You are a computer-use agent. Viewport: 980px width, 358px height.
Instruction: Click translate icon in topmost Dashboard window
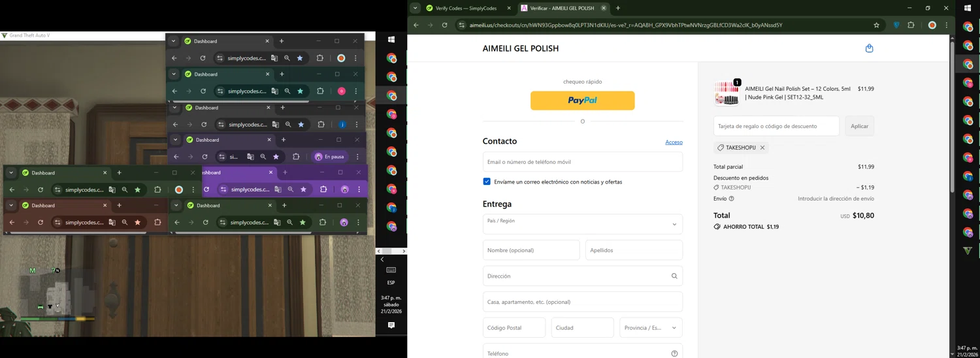click(274, 58)
